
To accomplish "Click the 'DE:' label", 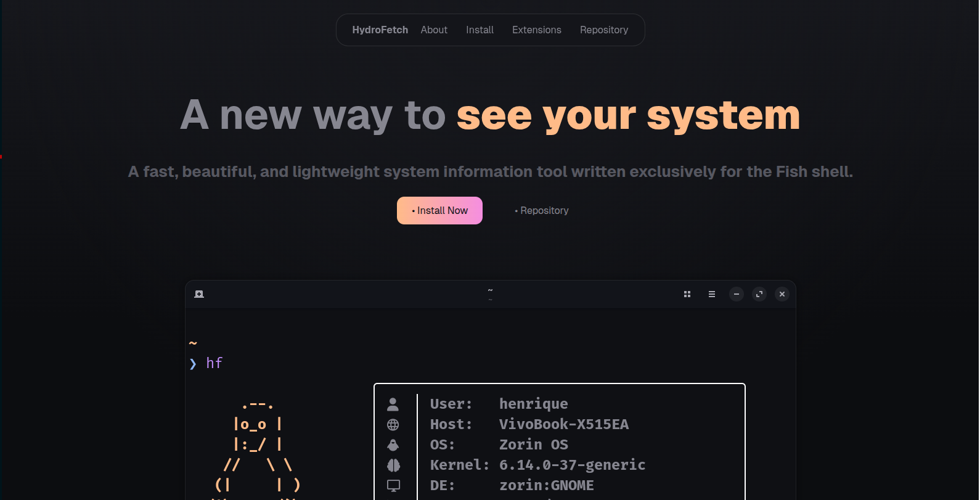I will pyautogui.click(x=443, y=485).
